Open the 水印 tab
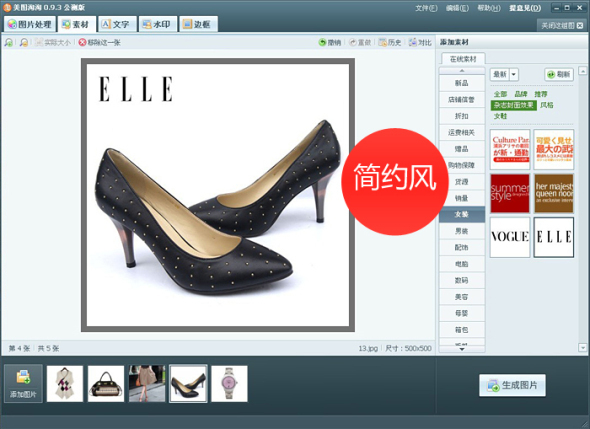This screenshot has width=590, height=429. 157,24
